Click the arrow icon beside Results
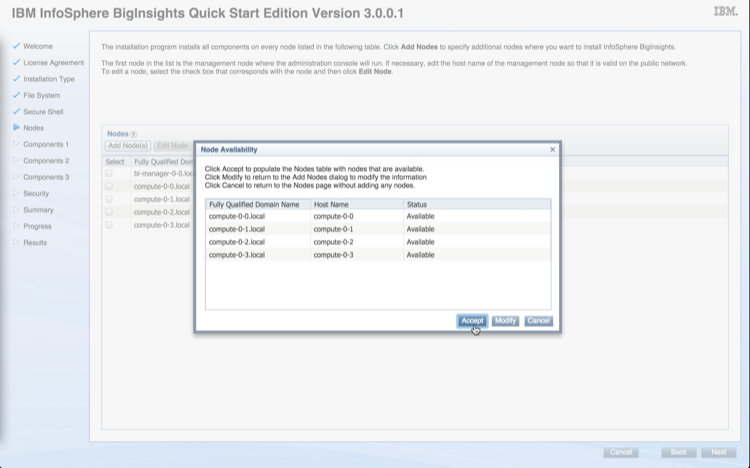 point(16,242)
